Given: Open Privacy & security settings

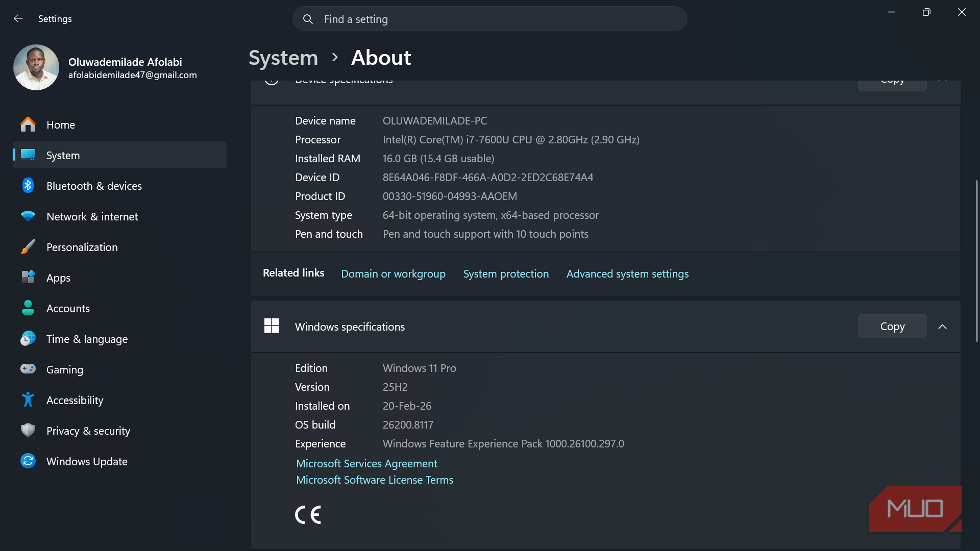Looking at the screenshot, I should pos(119,431).
